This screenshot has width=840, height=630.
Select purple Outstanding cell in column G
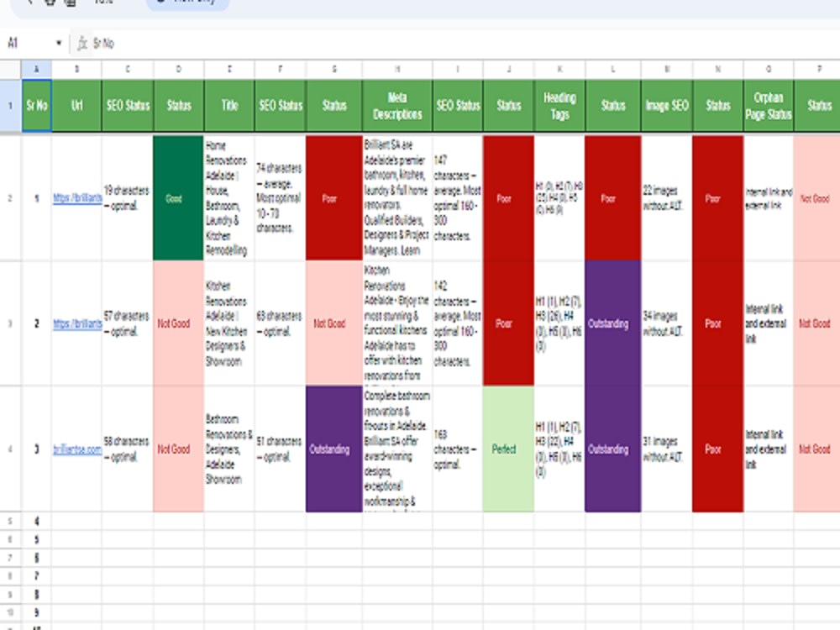(333, 449)
